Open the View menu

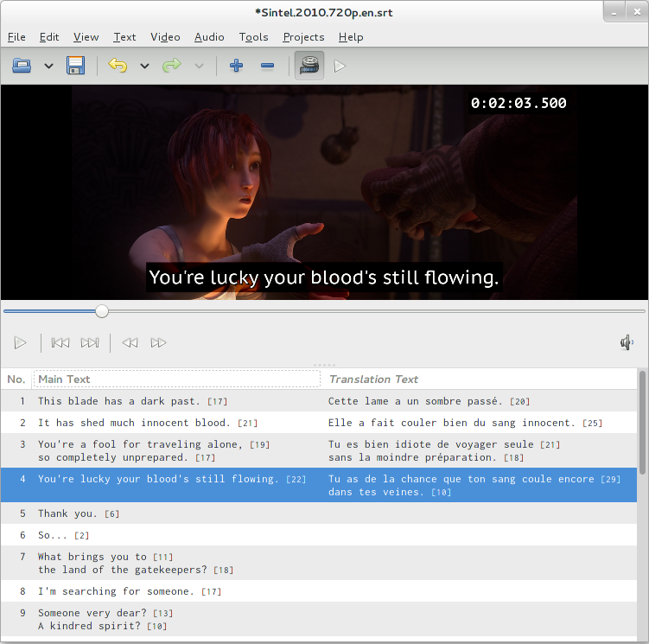(86, 37)
